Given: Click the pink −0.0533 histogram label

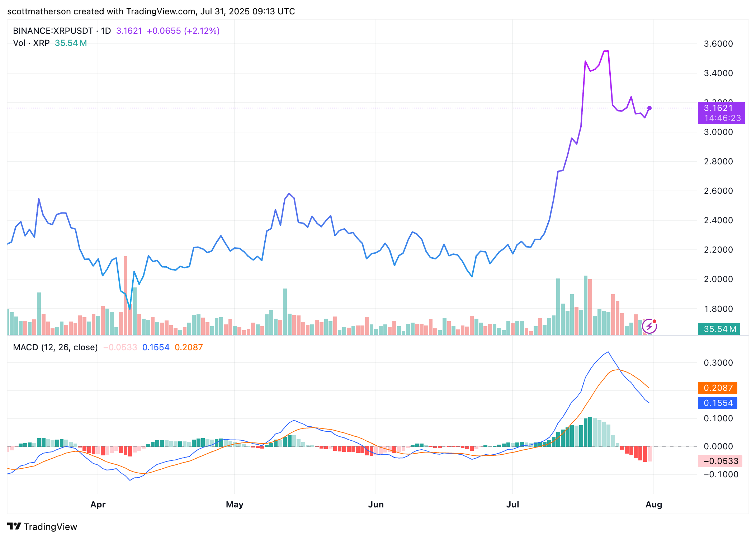Looking at the screenshot, I should (x=720, y=461).
